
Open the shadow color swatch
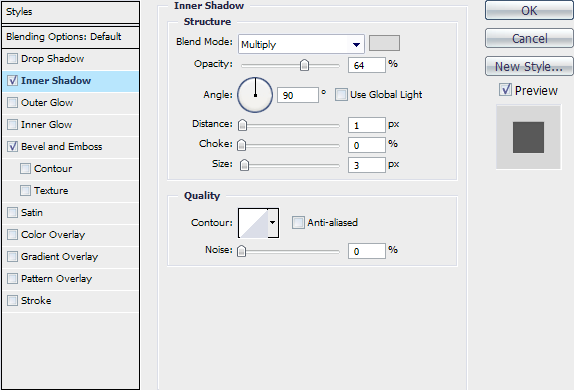[384, 43]
